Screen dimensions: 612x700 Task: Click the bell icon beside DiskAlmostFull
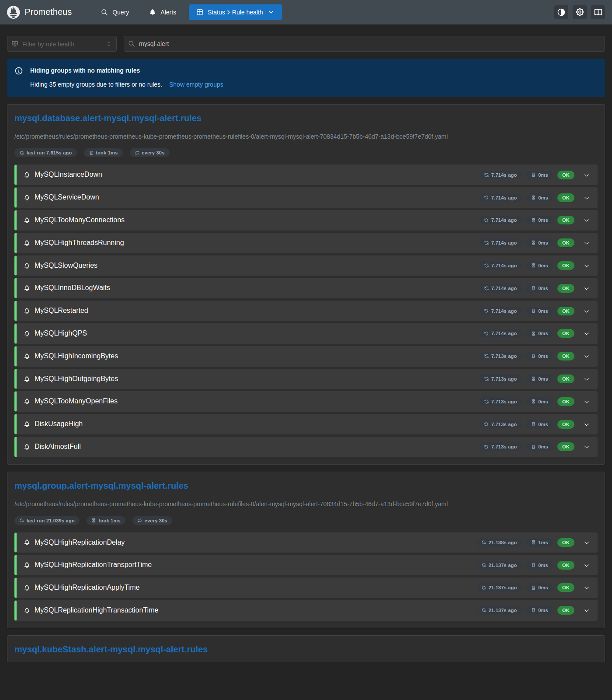point(27,447)
